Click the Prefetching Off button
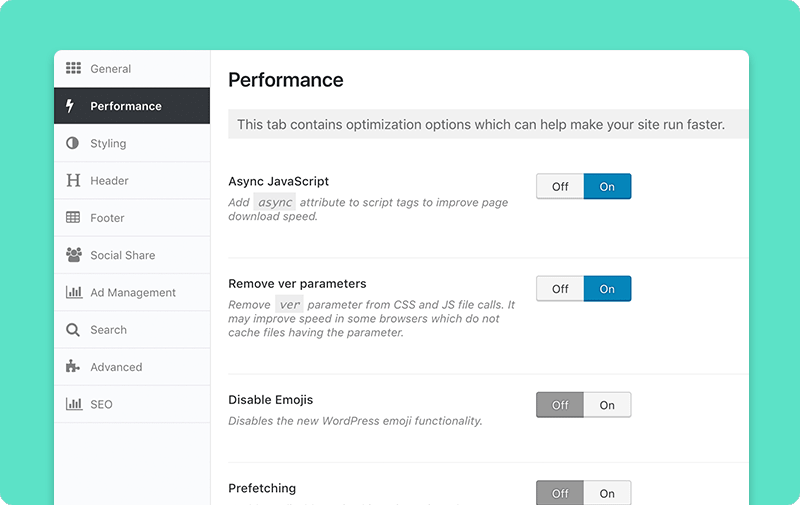Image resolution: width=800 pixels, height=505 pixels. (560, 493)
